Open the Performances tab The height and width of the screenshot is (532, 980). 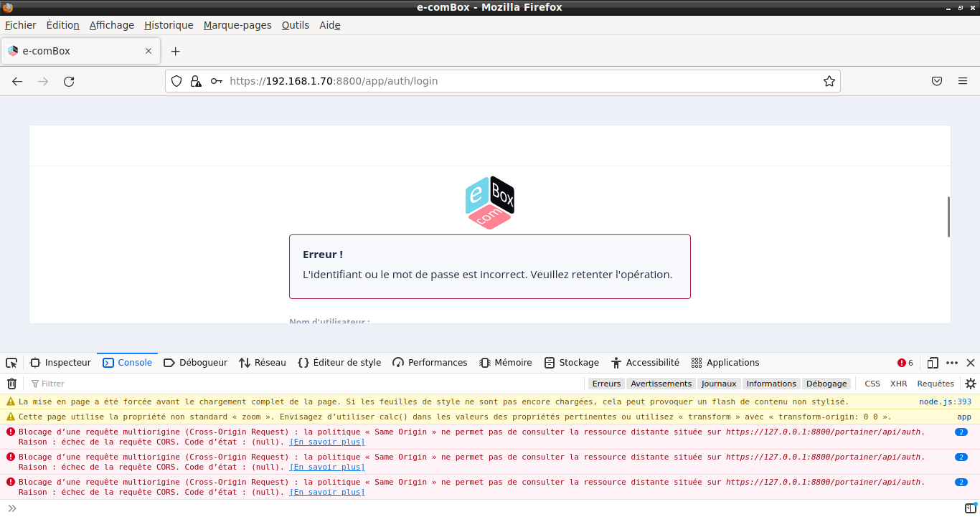(430, 363)
